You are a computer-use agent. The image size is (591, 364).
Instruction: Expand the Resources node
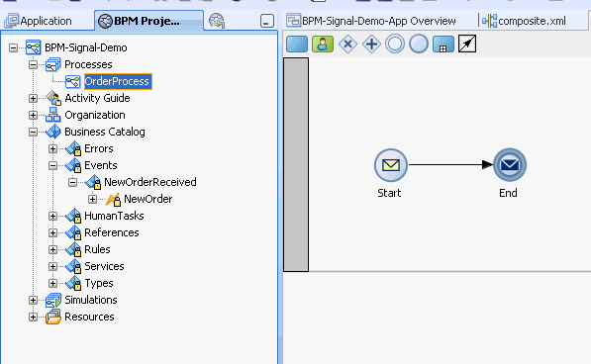click(x=34, y=317)
